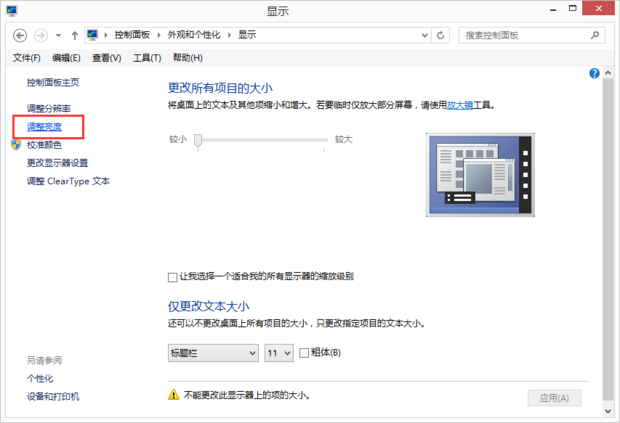Image resolution: width=620 pixels, height=423 pixels.
Task: Open the 工具(T) menu
Action: tap(147, 58)
